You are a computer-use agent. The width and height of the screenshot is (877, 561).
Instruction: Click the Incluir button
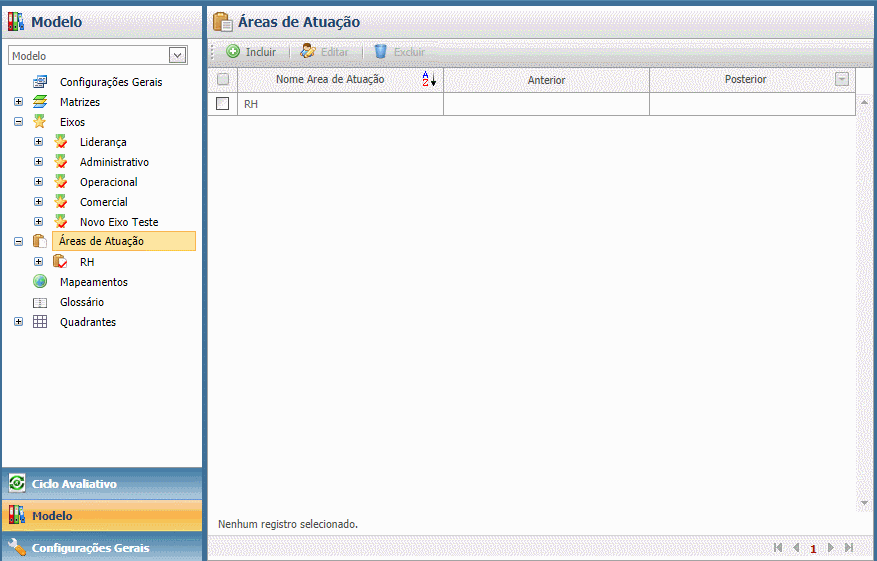251,51
